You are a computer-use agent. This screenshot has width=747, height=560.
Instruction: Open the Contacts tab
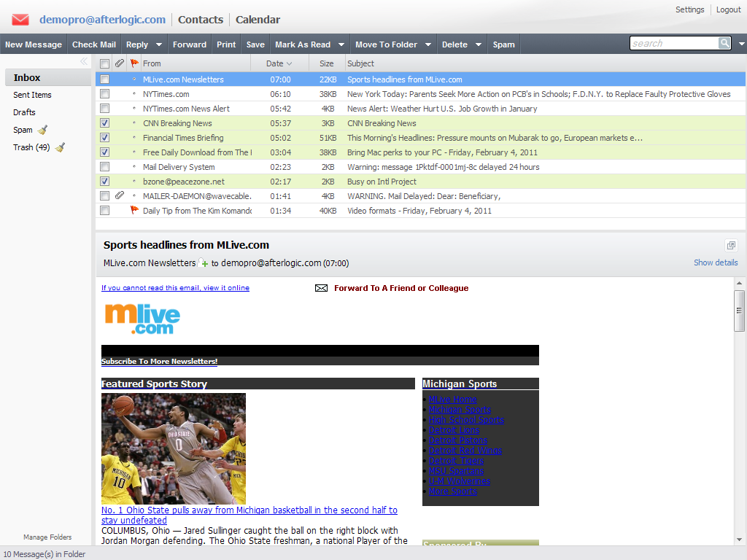click(201, 20)
